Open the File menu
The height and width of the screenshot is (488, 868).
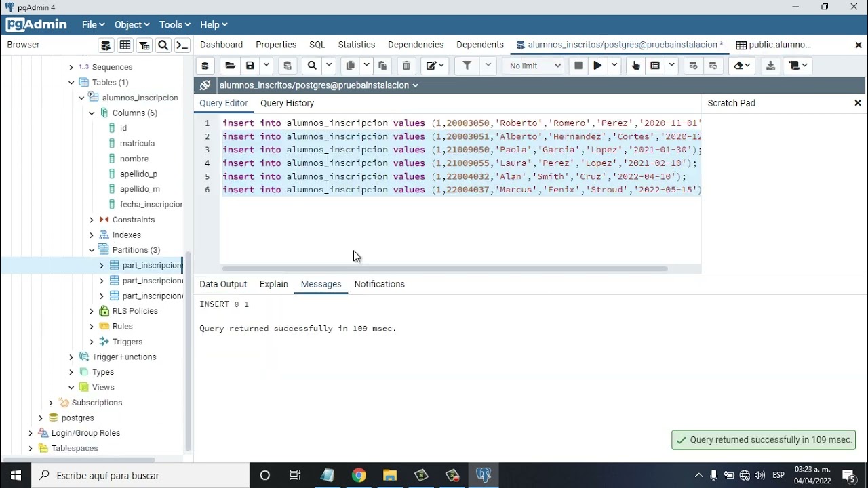(x=93, y=24)
